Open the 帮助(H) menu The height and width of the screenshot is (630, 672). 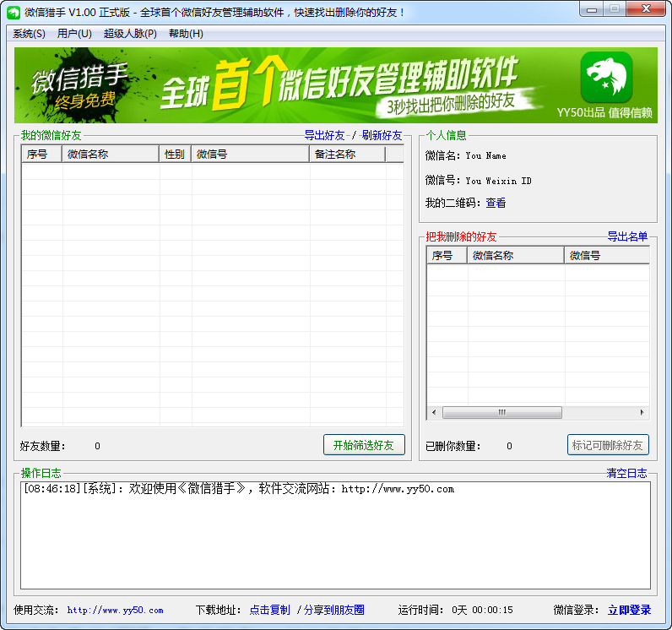[x=186, y=34]
